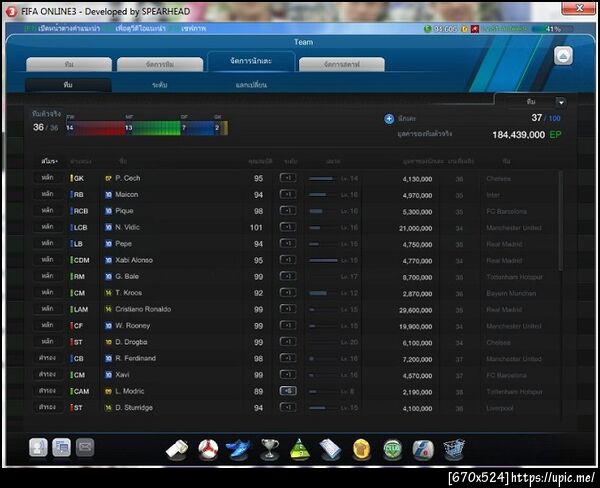Viewport: 600px width, 488px height.
Task: Click the season card icon next to Xavi
Action: [108, 375]
